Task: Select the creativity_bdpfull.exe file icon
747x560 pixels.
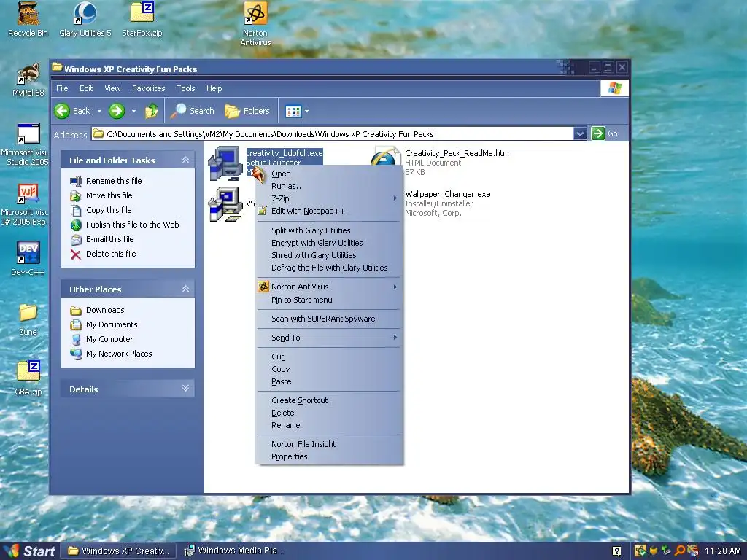Action: tap(225, 163)
